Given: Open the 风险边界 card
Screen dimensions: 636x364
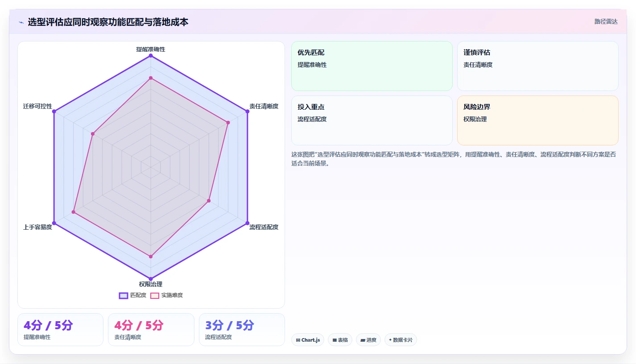Looking at the screenshot, I should (537, 120).
